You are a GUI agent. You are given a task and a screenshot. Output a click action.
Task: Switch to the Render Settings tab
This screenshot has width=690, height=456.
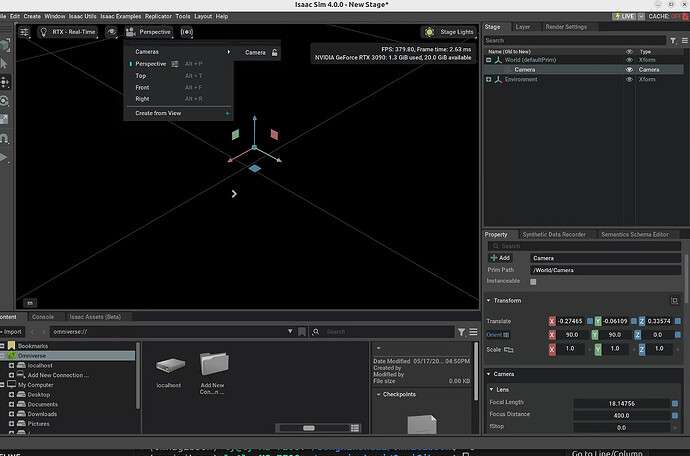(x=566, y=27)
